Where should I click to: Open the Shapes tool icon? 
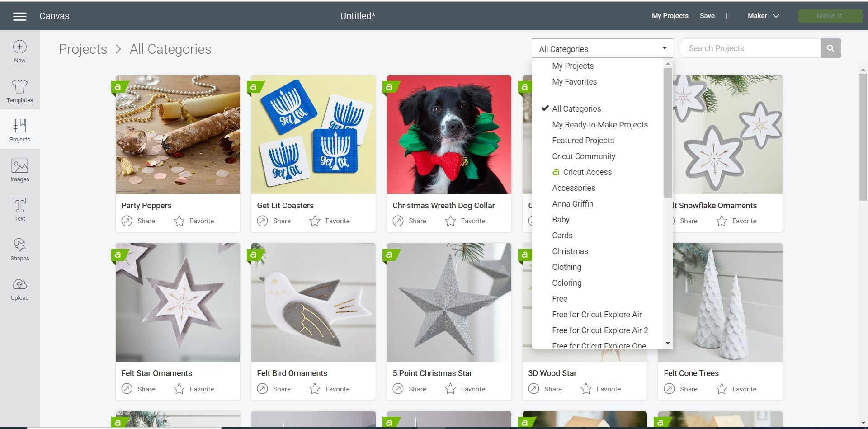pos(19,245)
